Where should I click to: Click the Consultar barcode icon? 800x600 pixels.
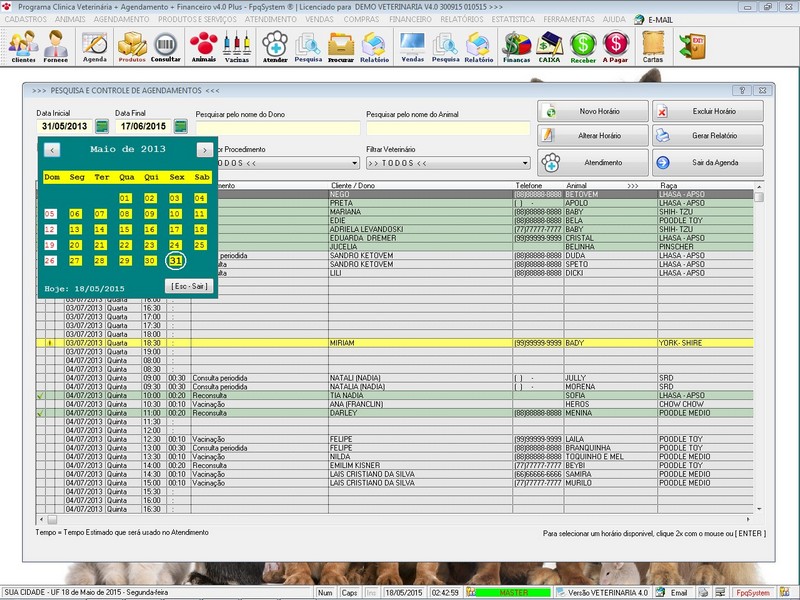(x=165, y=46)
